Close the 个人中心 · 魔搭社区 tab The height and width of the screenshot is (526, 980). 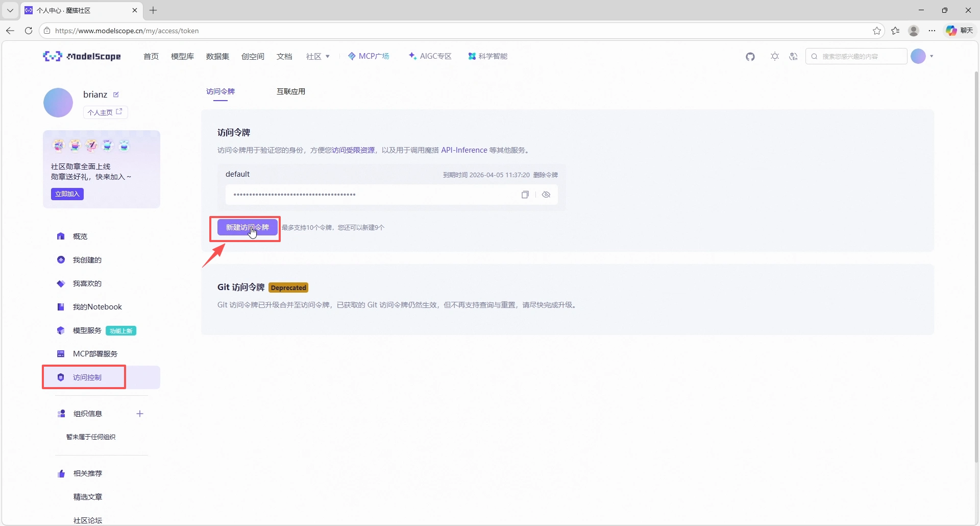click(x=135, y=10)
